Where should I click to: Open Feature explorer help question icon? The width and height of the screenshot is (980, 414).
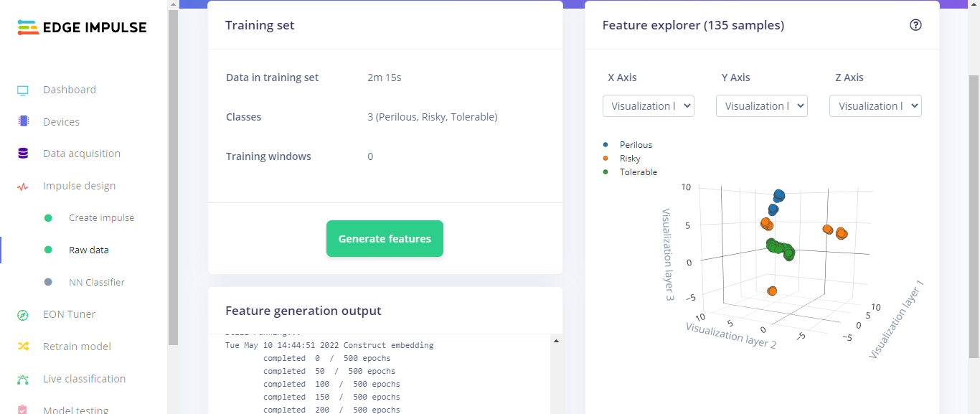click(915, 25)
